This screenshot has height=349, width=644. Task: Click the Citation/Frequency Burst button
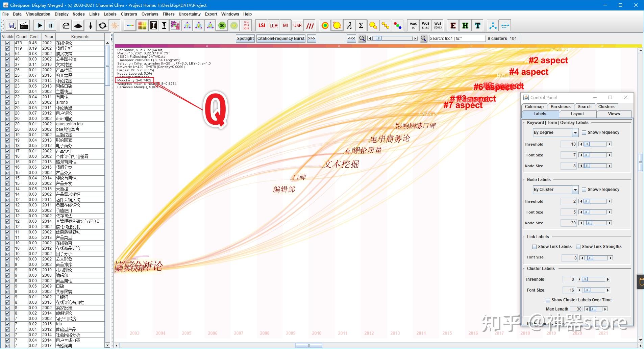281,39
